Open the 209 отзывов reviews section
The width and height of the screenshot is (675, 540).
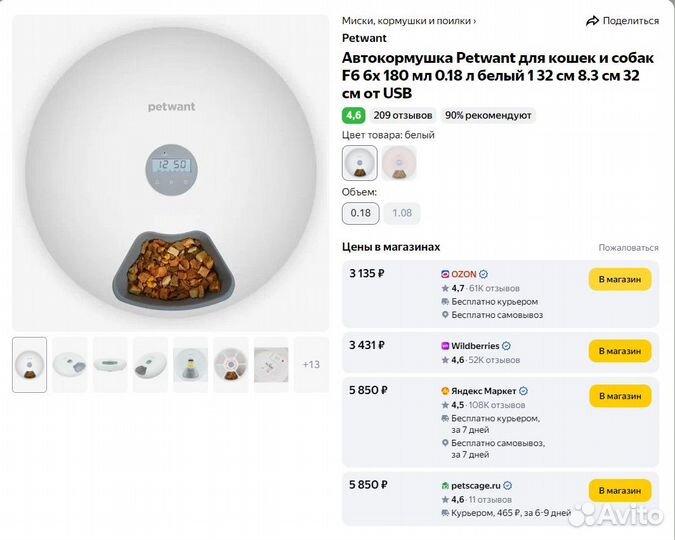tap(403, 115)
